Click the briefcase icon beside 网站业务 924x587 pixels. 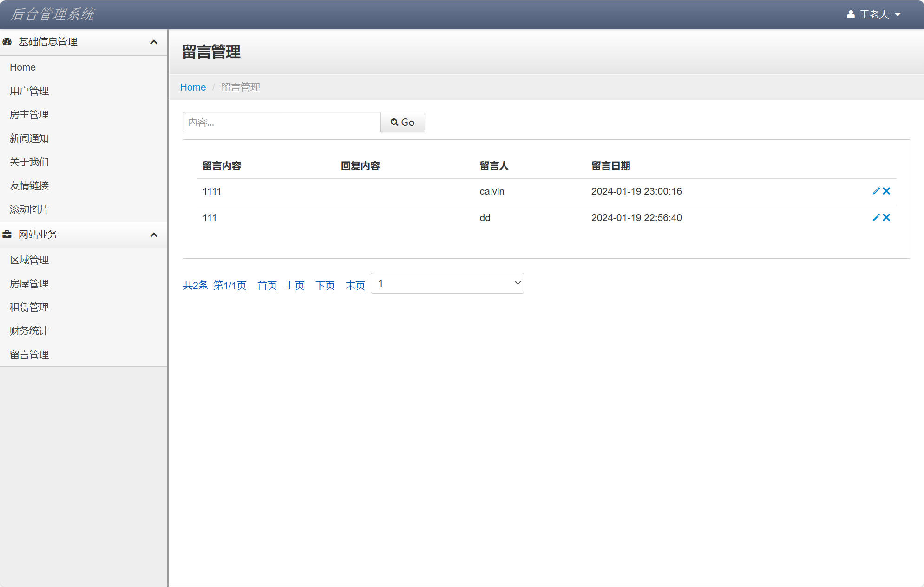coord(7,235)
